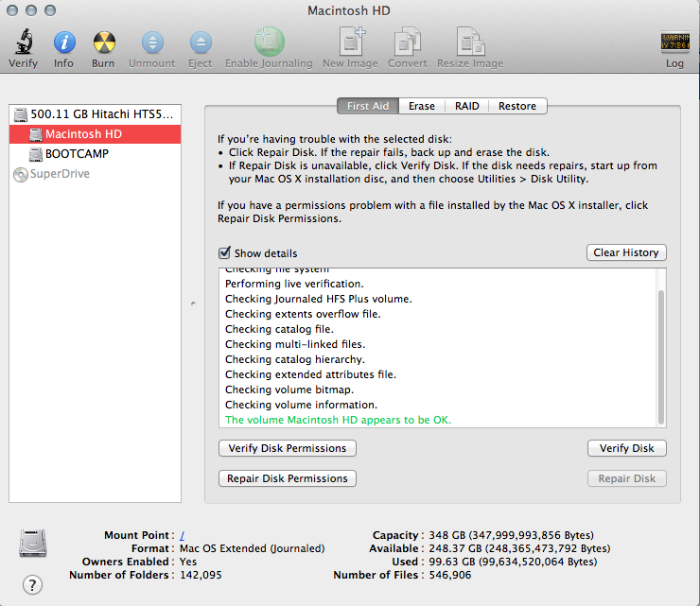Click 'Performing live verification.' log line
This screenshot has height=606, width=700.
point(294,284)
